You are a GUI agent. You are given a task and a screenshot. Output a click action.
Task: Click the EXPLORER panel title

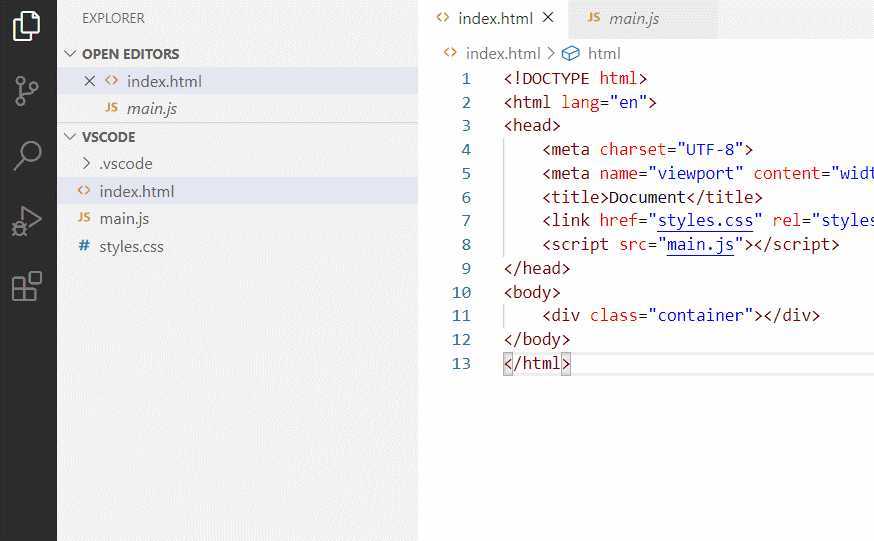tap(113, 18)
